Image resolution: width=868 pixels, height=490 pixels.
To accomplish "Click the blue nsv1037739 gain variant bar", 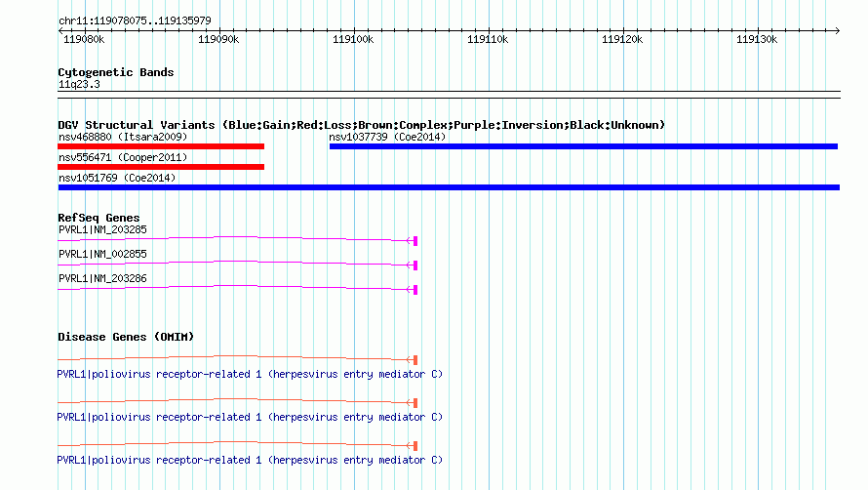I will tap(583, 146).
